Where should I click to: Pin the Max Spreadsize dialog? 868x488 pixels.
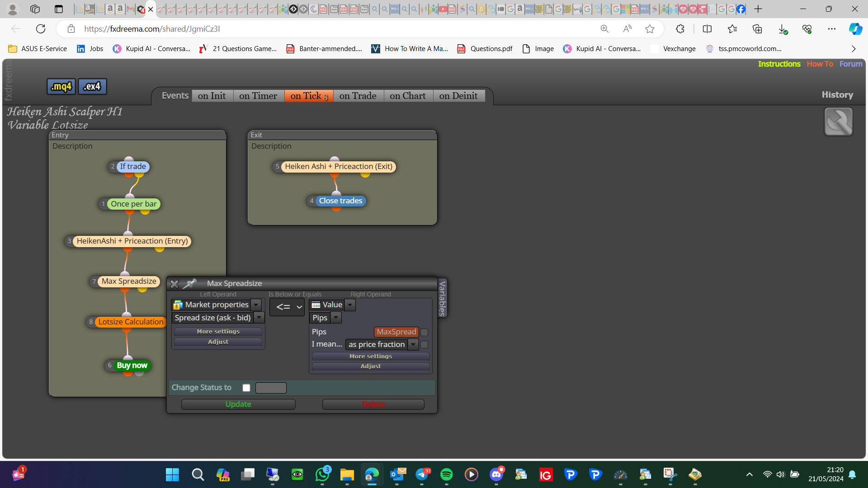tap(189, 283)
